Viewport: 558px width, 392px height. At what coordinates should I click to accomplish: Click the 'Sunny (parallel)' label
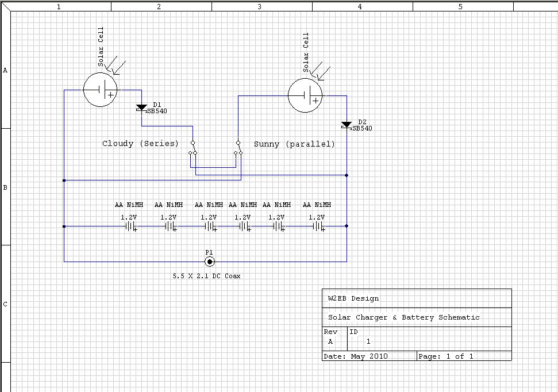coord(294,144)
